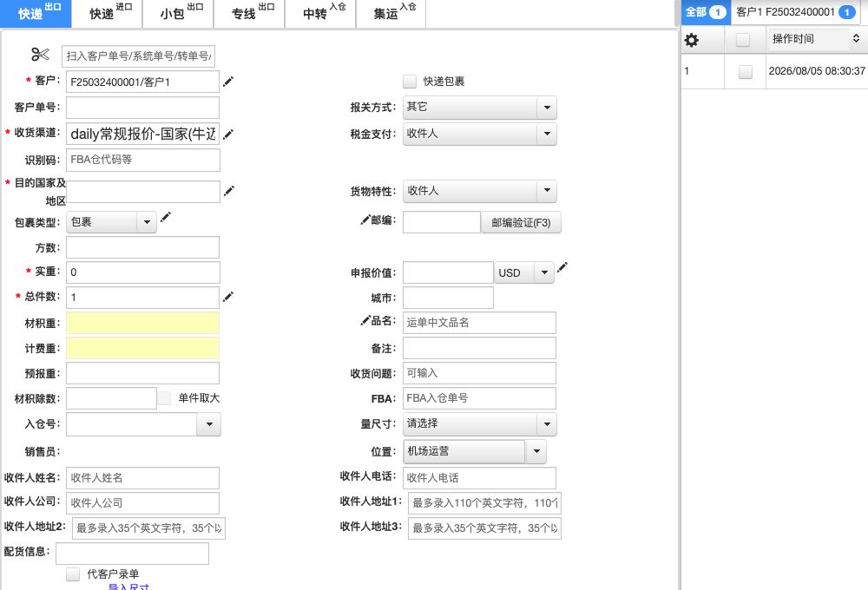Open the 包裹类型 dropdown showing 包裹
The image size is (868, 590).
[x=111, y=222]
